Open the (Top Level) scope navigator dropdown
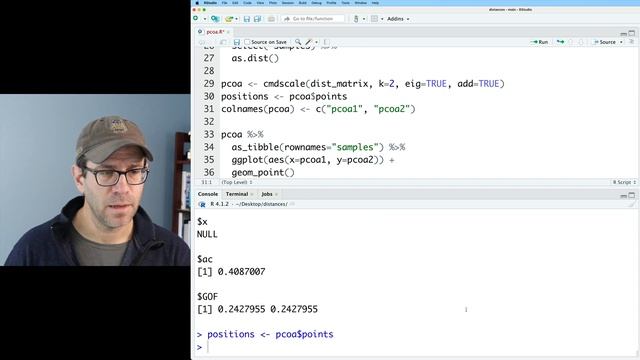Viewport: 640px width, 360px height. click(237, 182)
